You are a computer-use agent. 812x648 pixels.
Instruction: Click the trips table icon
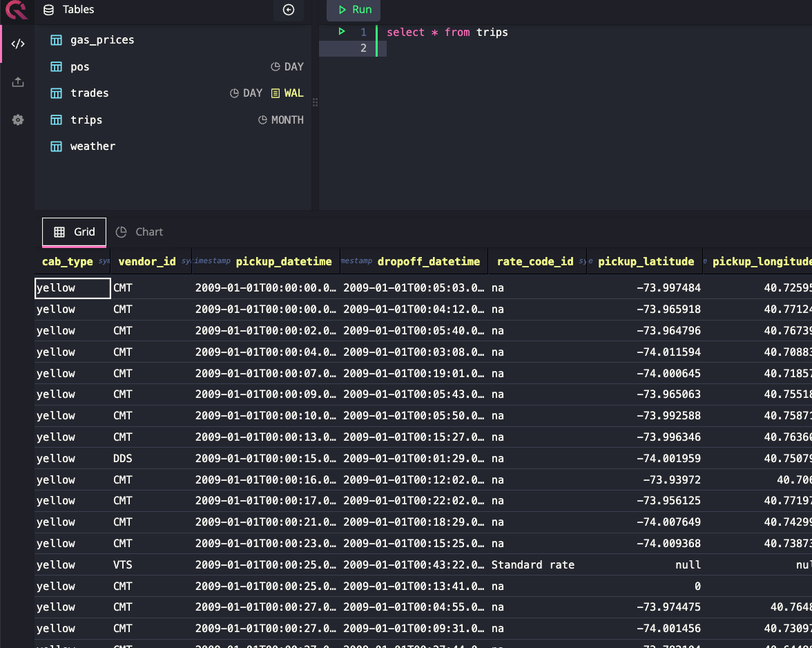[x=56, y=120]
